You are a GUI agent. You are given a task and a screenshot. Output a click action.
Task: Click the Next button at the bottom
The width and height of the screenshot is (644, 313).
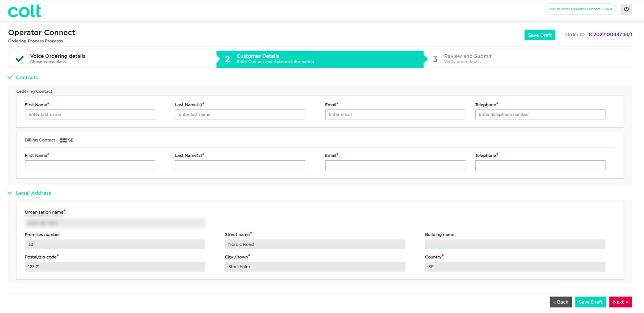click(x=620, y=302)
